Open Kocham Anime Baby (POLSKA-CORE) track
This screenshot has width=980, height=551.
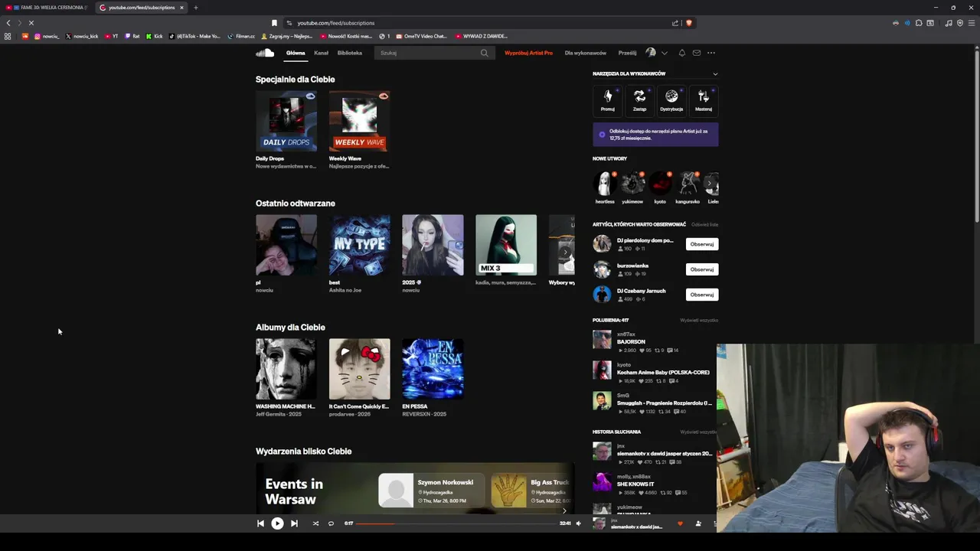pos(663,373)
